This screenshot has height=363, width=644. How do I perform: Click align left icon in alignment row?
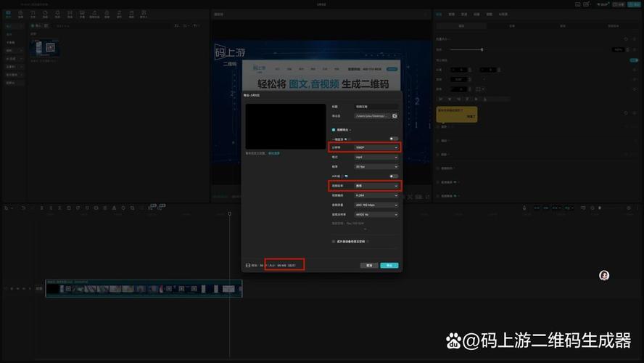click(x=441, y=99)
